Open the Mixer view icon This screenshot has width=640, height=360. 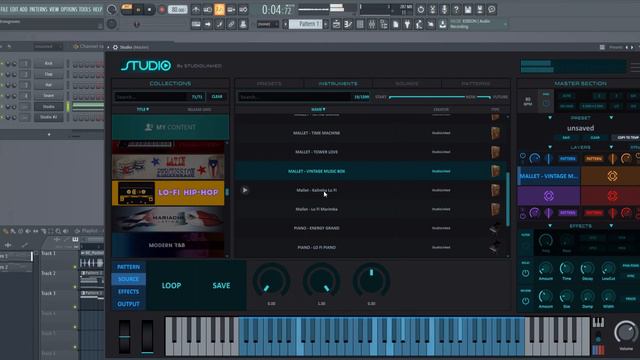coord(371,24)
